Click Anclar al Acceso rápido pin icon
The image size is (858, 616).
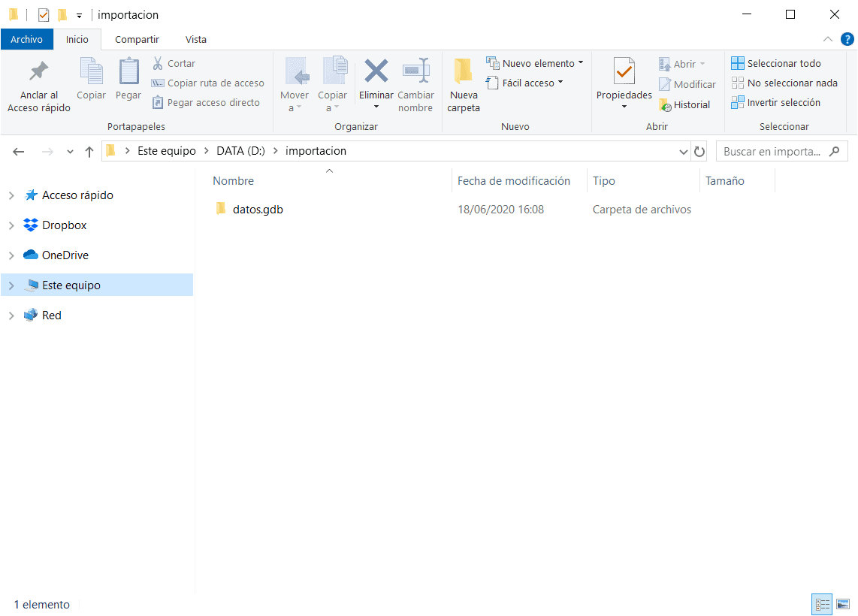click(38, 72)
